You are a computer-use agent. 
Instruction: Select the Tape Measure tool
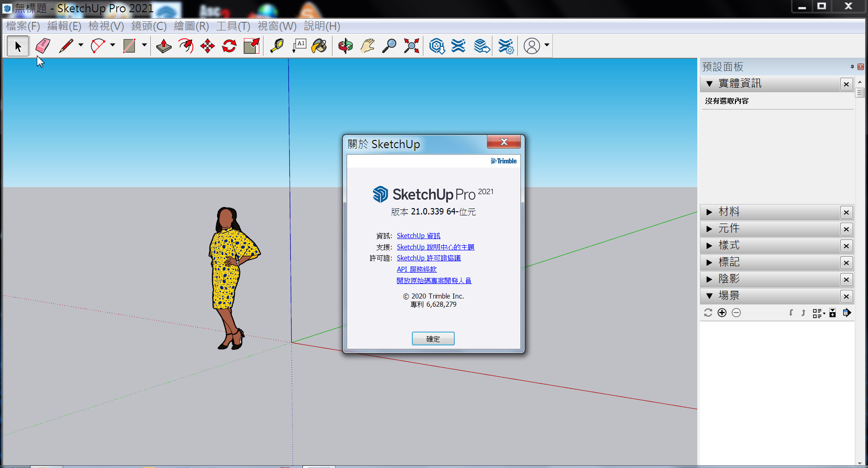pos(277,46)
